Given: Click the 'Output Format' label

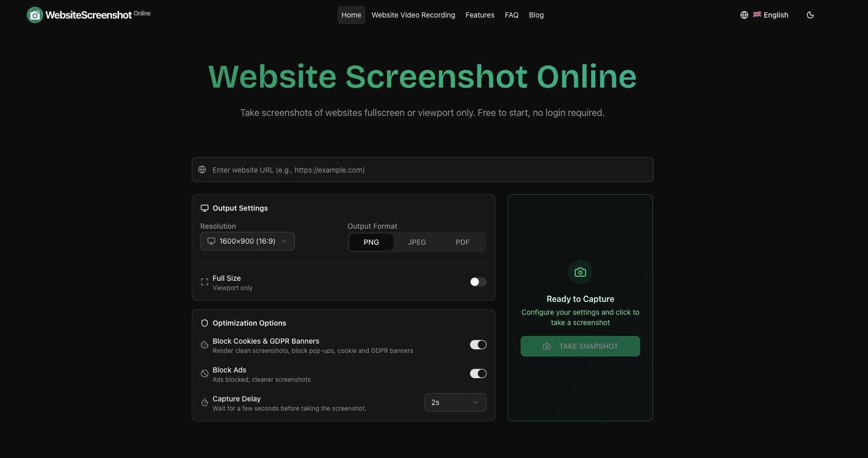Looking at the screenshot, I should [x=372, y=226].
